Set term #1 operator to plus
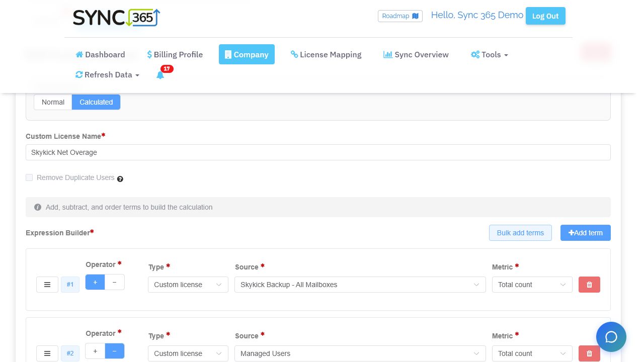Screen dimensions: 644x362 tap(95, 282)
